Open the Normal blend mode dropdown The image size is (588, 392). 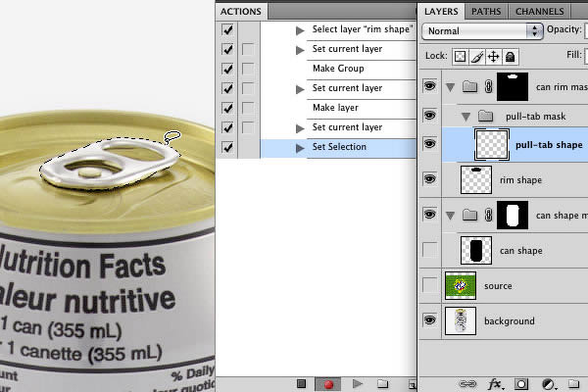[482, 31]
